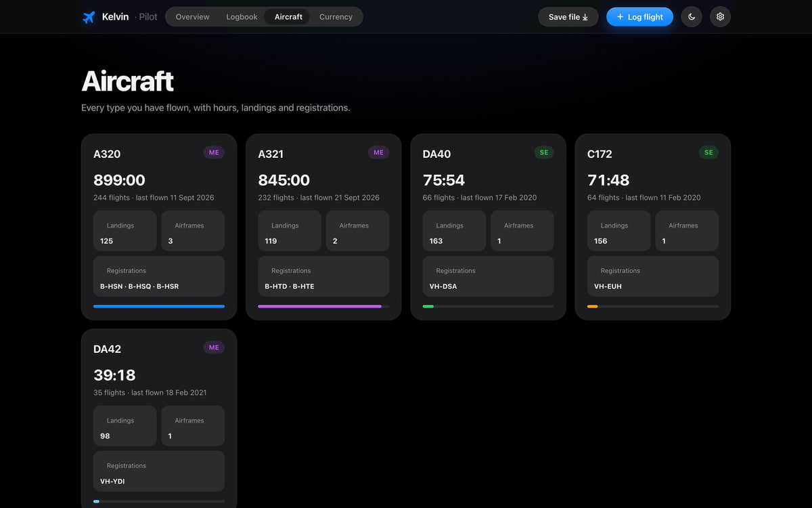Click the SE badge on the DA40 card
Screen dimensions: 812x508
(x=544, y=152)
